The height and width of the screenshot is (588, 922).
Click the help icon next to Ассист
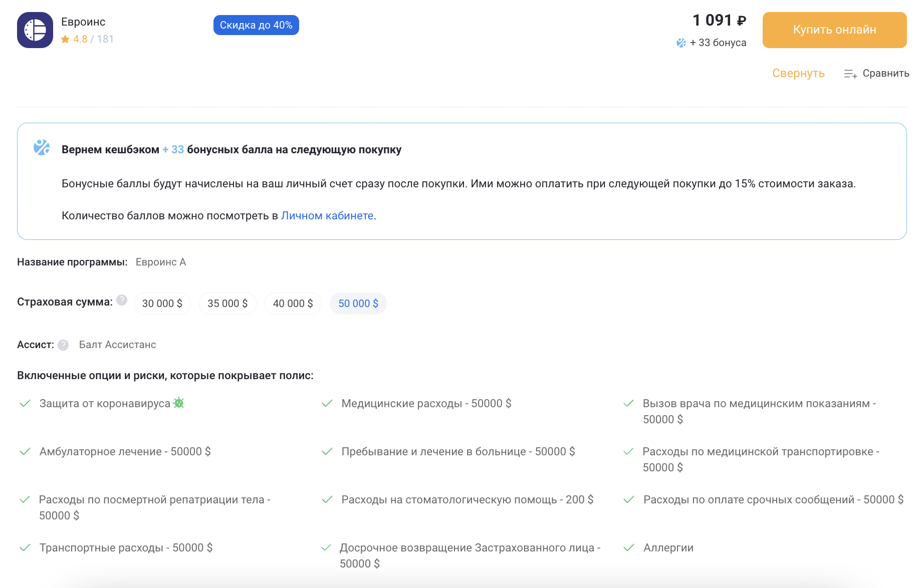[x=63, y=345]
